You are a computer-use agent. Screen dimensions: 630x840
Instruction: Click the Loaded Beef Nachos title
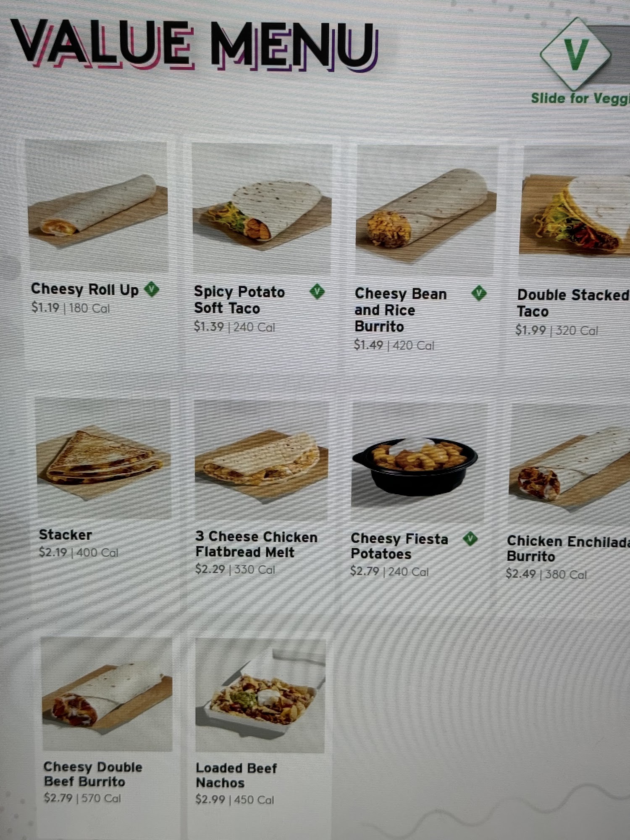(236, 775)
